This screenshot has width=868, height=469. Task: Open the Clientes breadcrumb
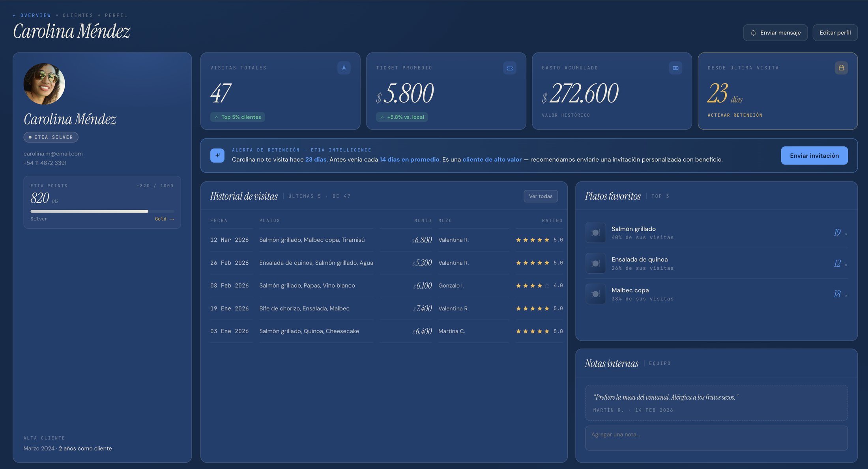pyautogui.click(x=78, y=15)
